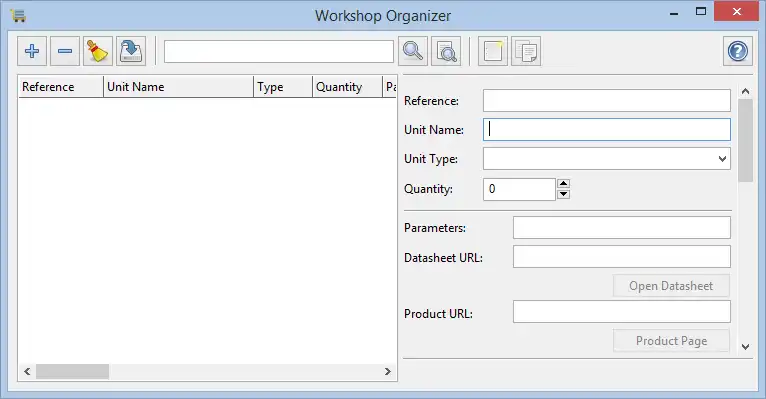The width and height of the screenshot is (766, 399).
Task: Click list horizontal scrollbar right arrow
Action: 388,372
